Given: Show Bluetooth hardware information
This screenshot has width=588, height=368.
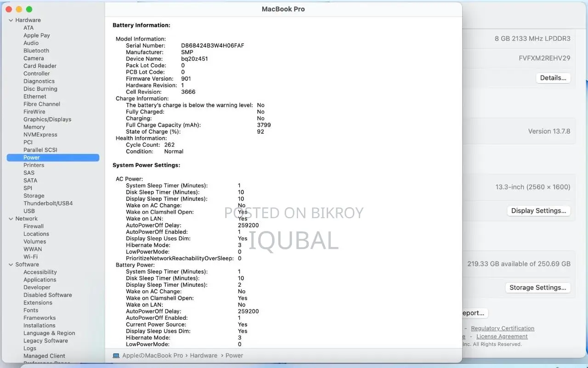Looking at the screenshot, I should [x=36, y=51].
